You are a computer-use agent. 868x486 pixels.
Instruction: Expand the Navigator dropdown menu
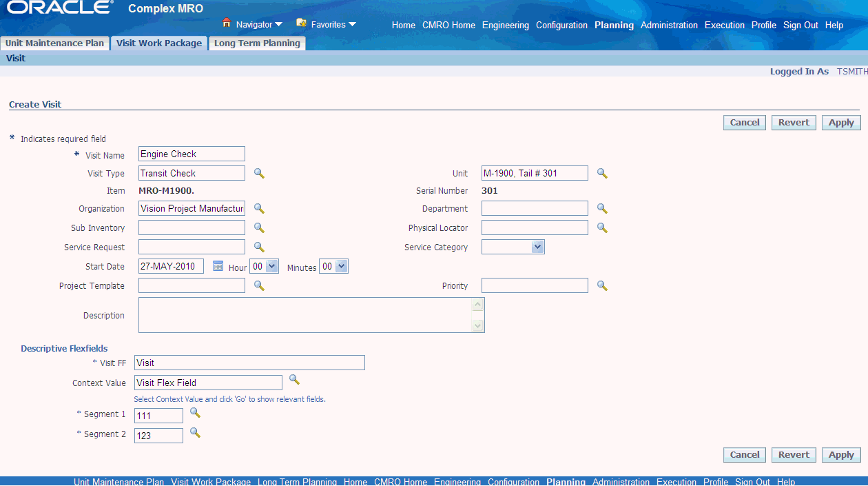coord(278,25)
